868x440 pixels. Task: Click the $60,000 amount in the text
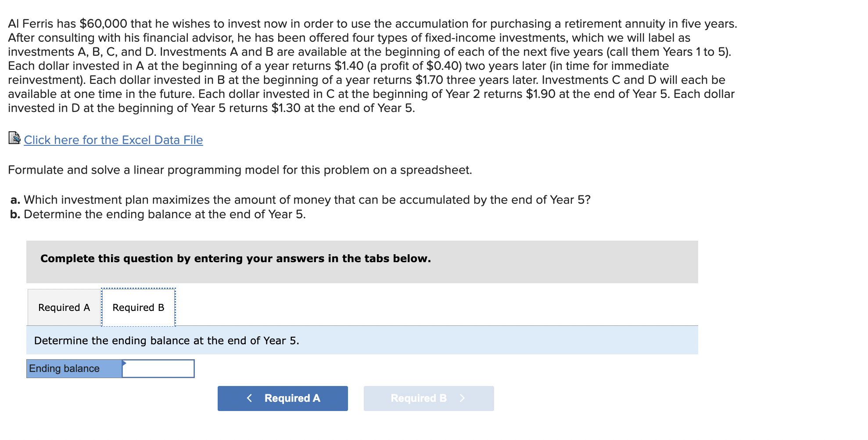104,24
